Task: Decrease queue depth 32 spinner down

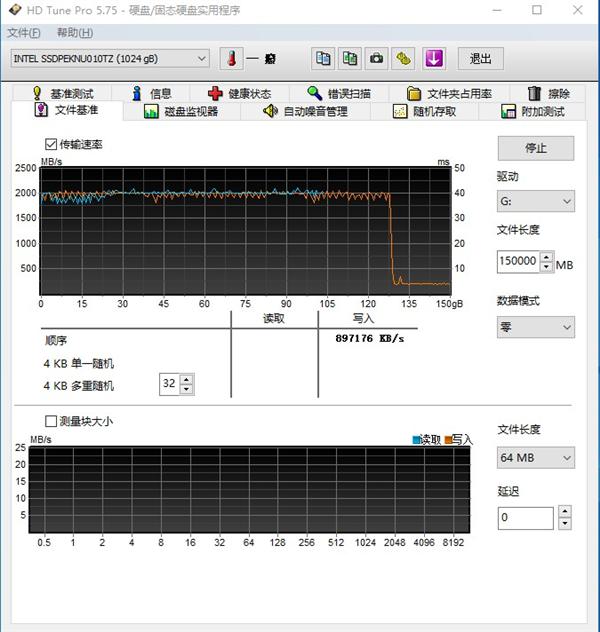Action: click(x=186, y=389)
